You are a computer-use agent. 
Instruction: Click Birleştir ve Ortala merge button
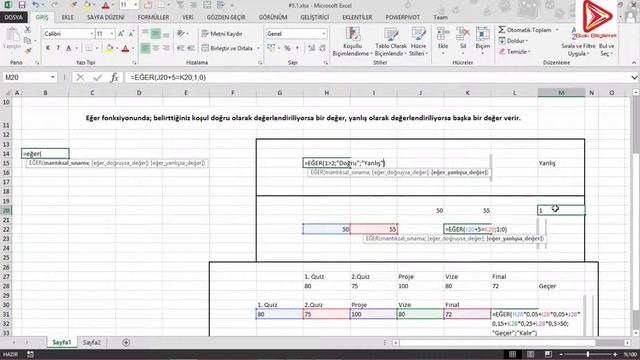pos(227,48)
